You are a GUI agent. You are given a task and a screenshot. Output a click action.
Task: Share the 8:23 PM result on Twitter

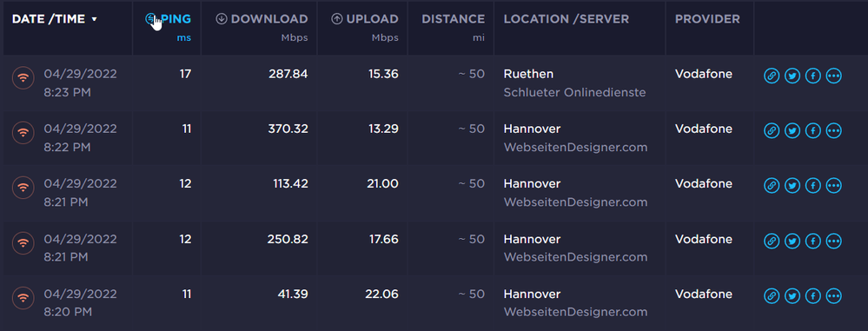[x=792, y=76]
